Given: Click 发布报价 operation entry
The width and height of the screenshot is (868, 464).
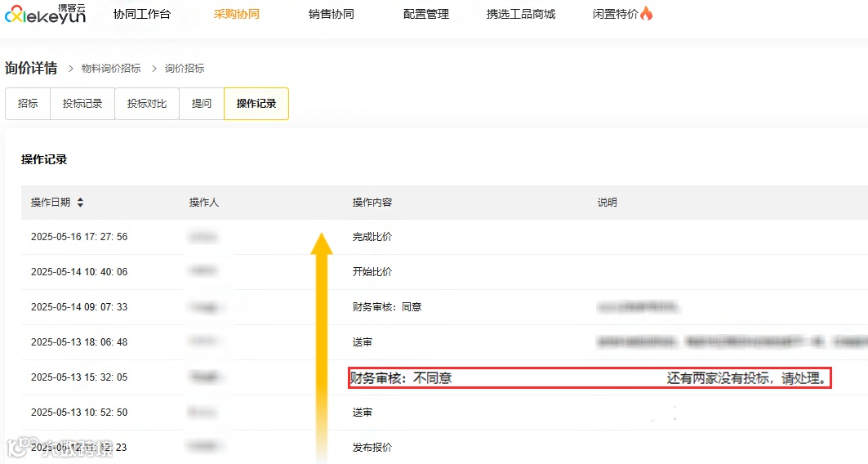Looking at the screenshot, I should tap(372, 448).
